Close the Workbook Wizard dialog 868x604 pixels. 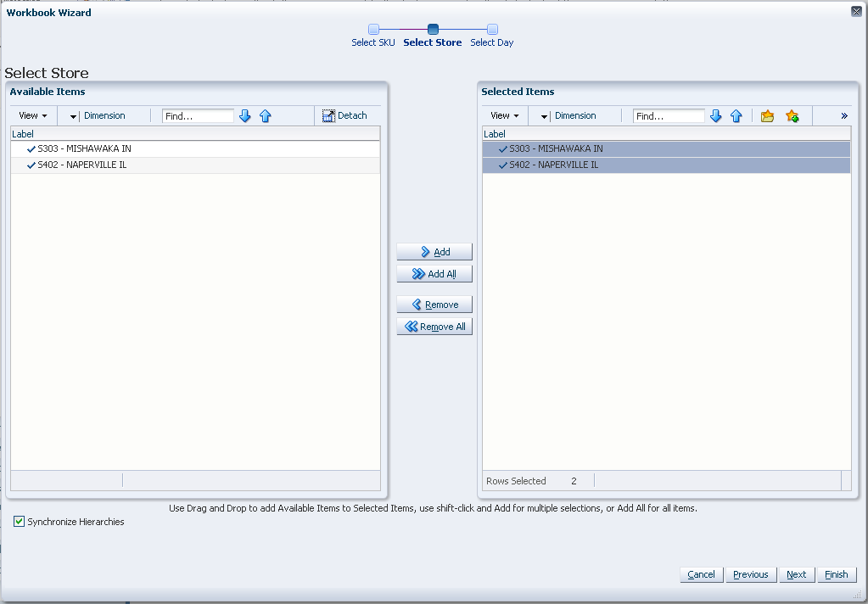[856, 12]
